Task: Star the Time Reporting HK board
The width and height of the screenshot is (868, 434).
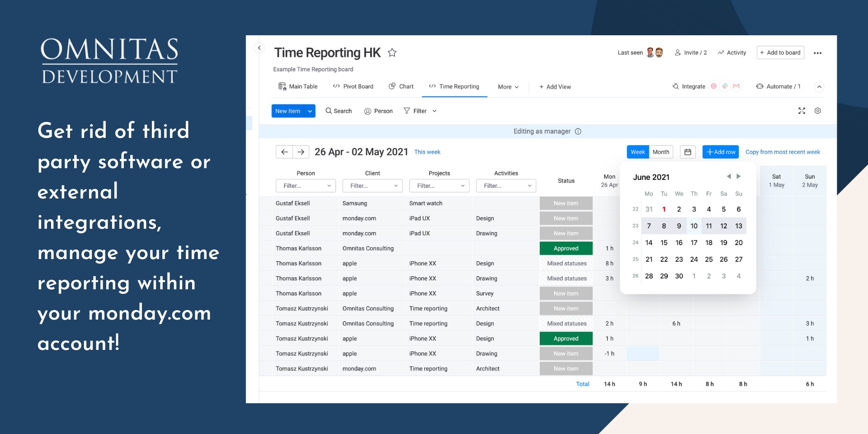Action: 392,52
